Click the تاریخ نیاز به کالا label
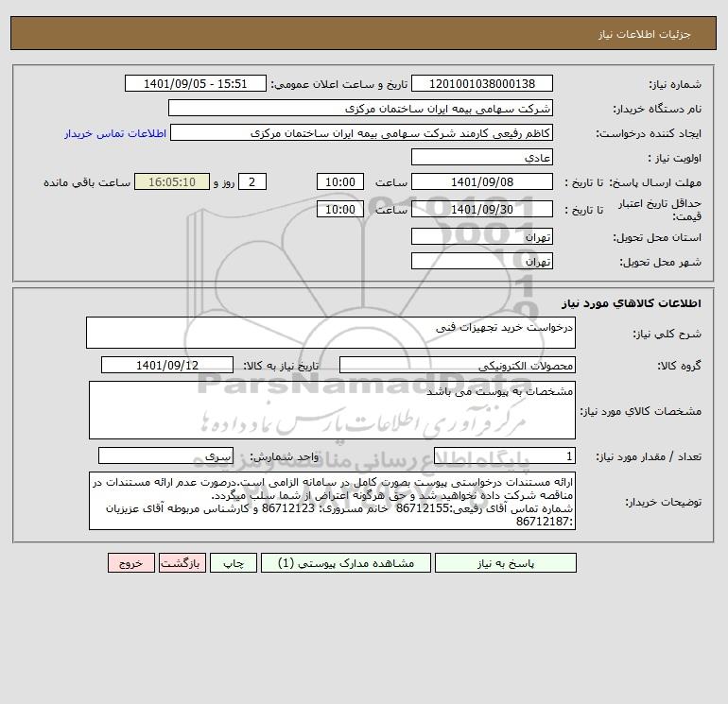Image resolution: width=728 pixels, height=704 pixels. point(281,366)
